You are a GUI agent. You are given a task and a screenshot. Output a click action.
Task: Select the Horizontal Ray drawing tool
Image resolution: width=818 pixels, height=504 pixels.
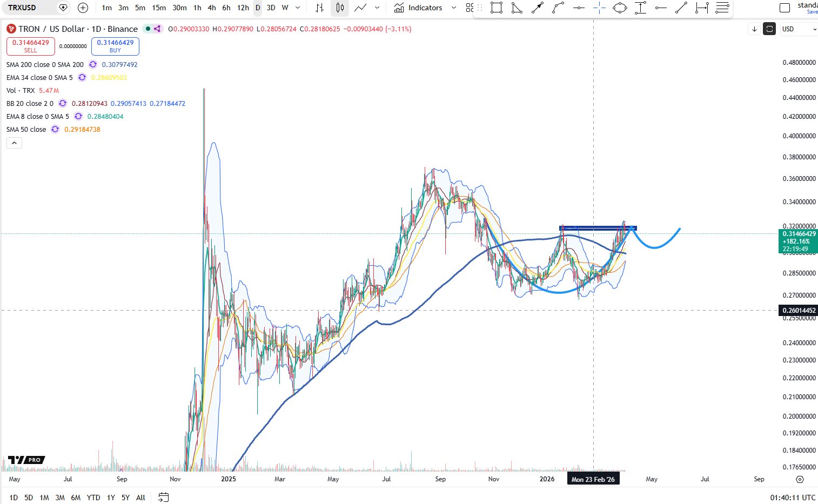click(661, 8)
